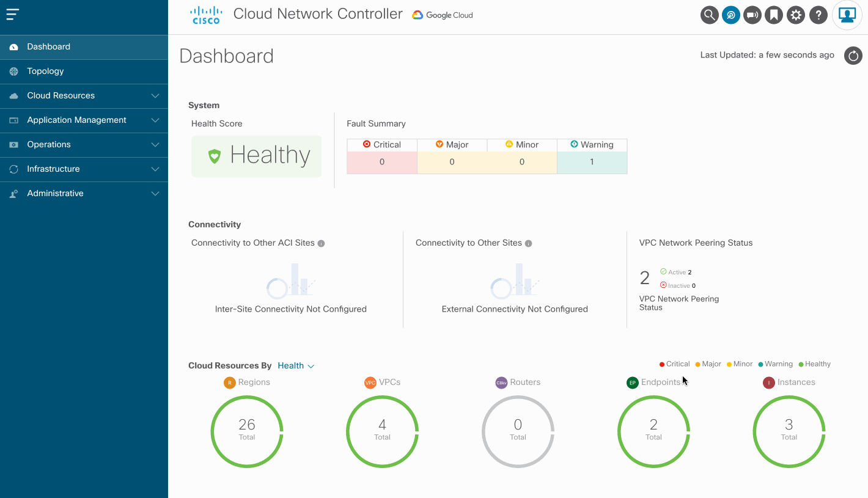Click the Regions total donut chart

[247, 431]
